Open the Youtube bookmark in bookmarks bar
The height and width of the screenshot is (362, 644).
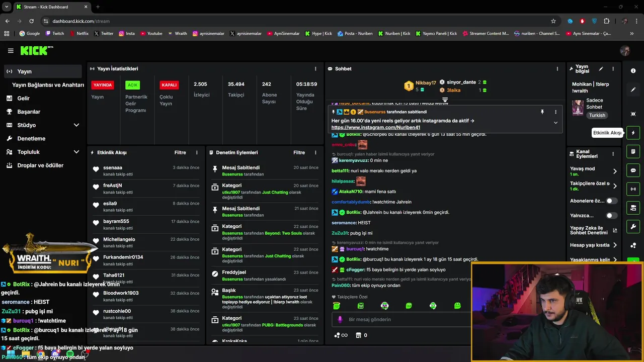coord(151,34)
